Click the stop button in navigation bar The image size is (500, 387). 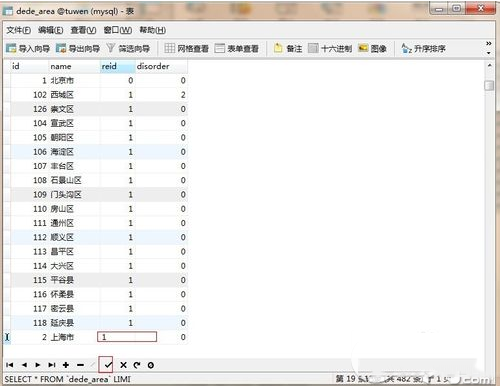[151, 365]
